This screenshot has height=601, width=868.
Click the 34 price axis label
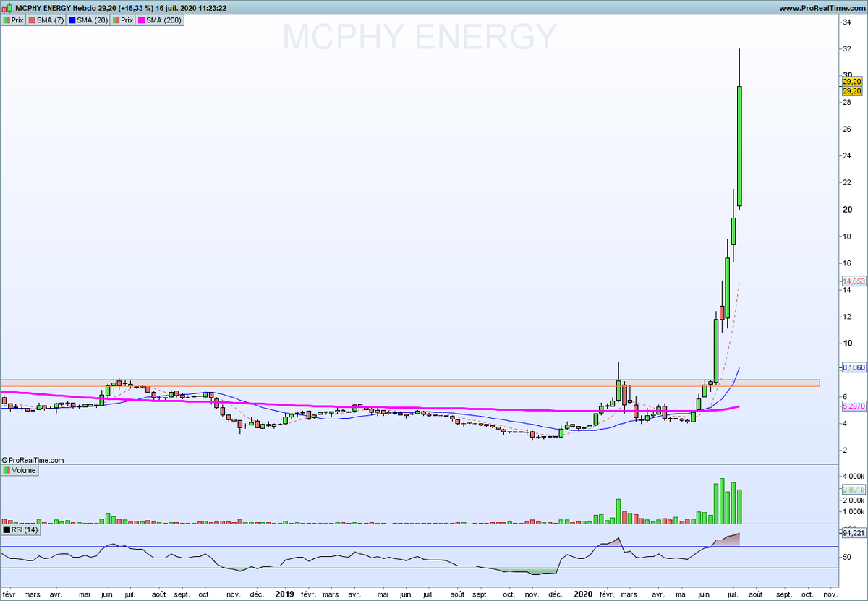846,22
